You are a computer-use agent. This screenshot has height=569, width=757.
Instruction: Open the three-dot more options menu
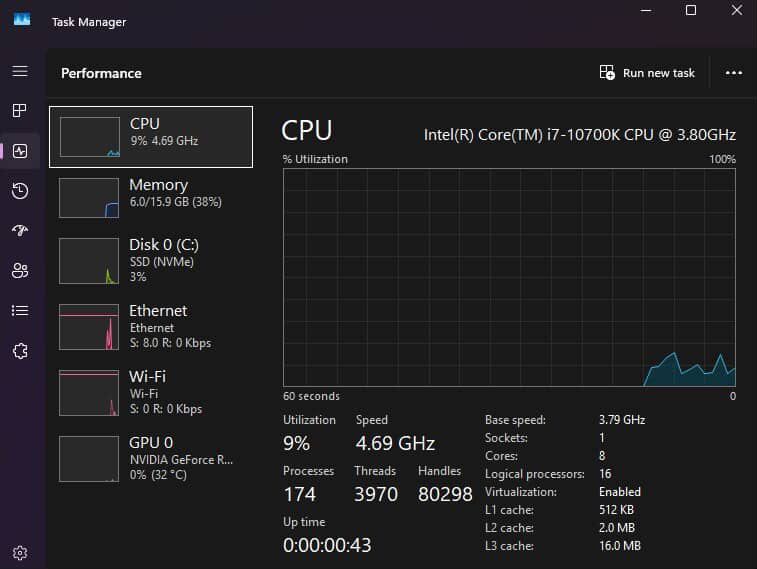(x=733, y=73)
